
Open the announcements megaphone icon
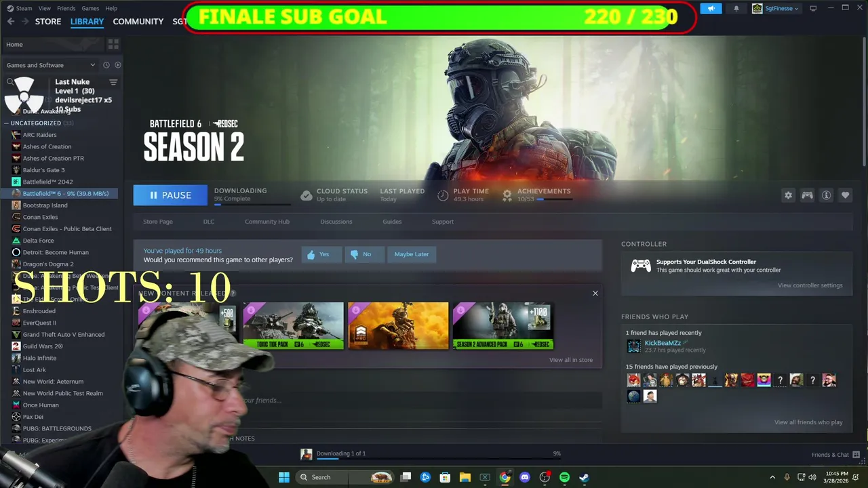click(x=711, y=8)
